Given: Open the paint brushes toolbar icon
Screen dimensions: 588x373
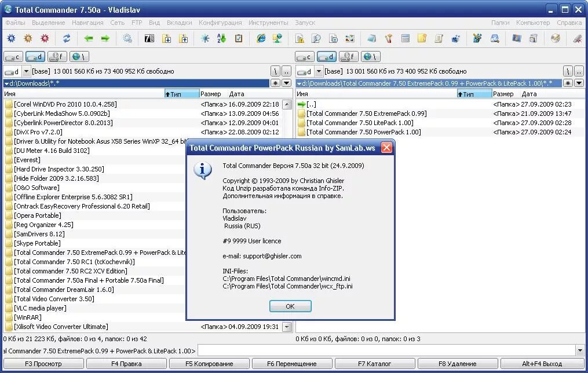Looking at the screenshot, I should click(389, 38).
